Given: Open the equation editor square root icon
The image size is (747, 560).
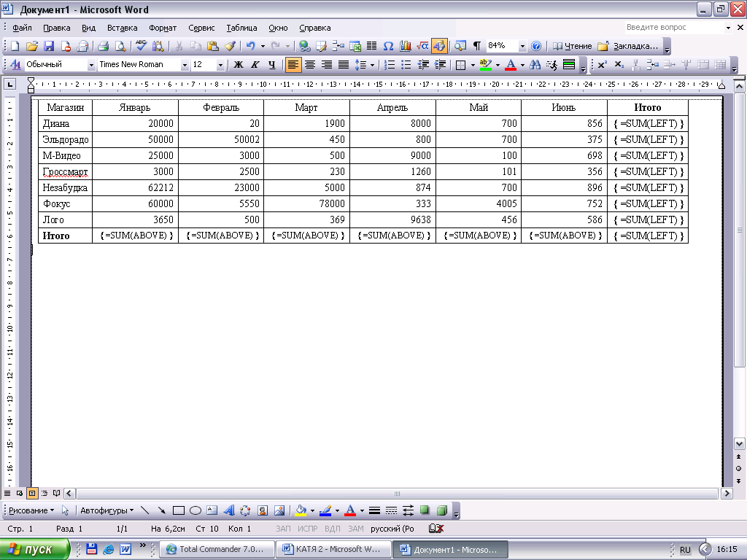Looking at the screenshot, I should point(422,46).
